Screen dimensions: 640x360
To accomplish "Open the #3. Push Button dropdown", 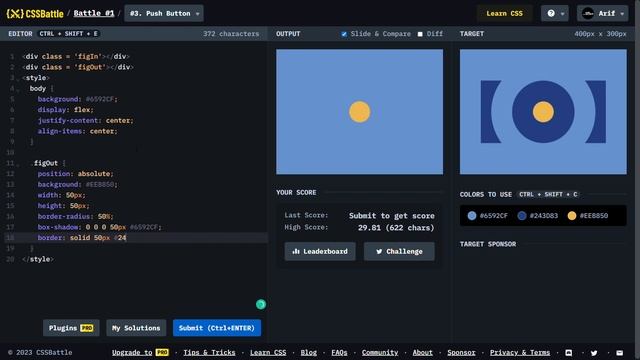I will coord(164,13).
